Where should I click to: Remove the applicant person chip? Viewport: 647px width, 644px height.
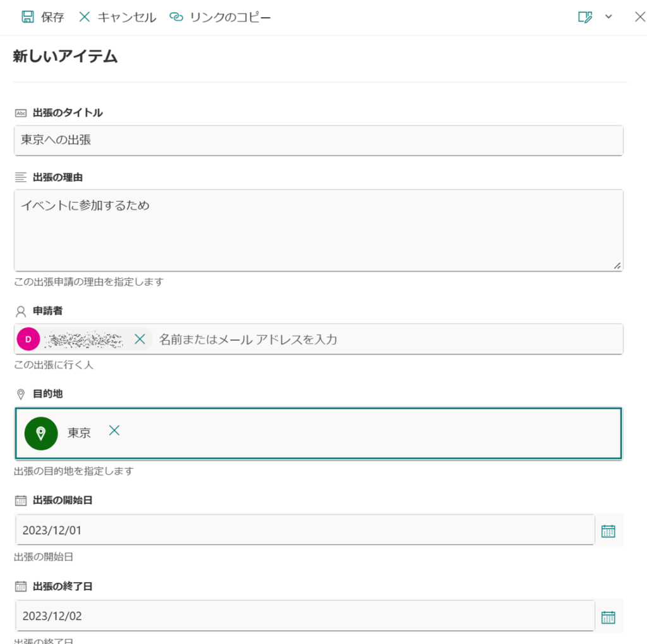140,339
